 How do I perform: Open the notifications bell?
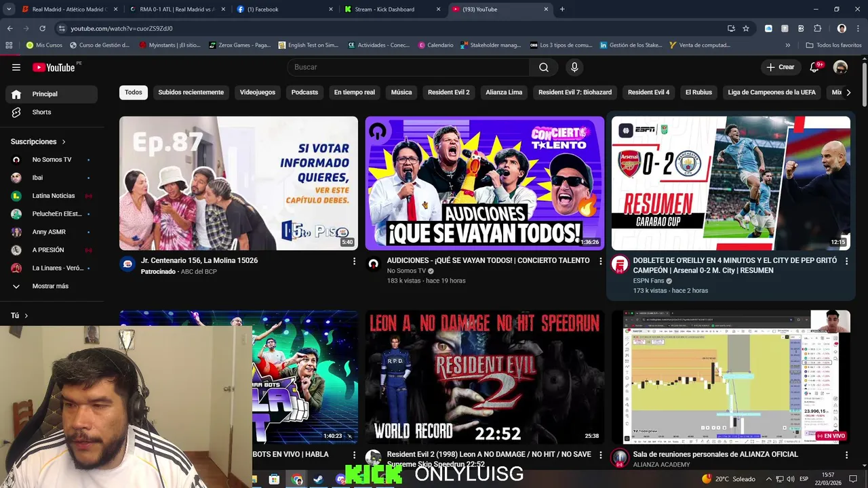pyautogui.click(x=814, y=67)
